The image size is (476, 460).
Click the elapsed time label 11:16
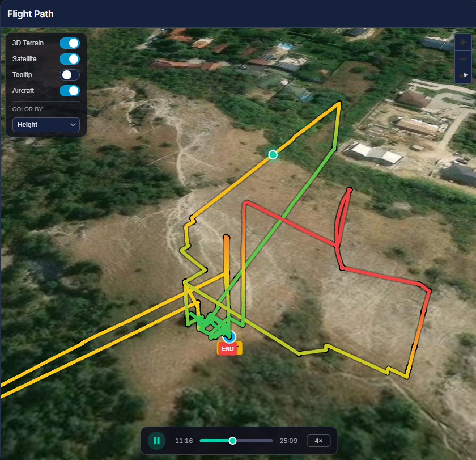pyautogui.click(x=184, y=440)
